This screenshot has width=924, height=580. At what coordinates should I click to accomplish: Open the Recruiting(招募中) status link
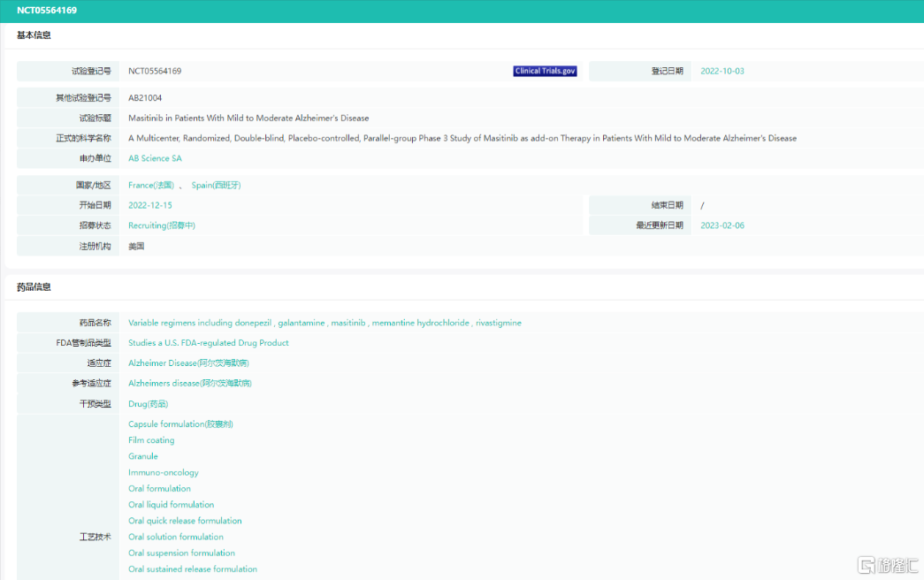(162, 225)
